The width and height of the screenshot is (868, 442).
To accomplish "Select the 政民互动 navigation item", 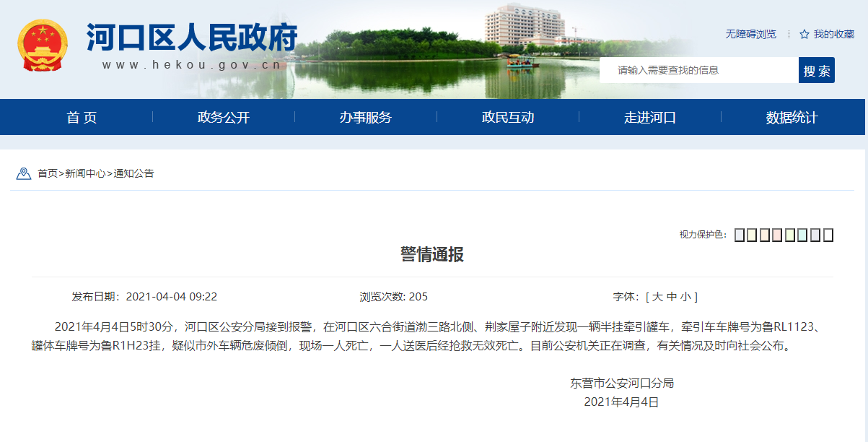I will 508,118.
